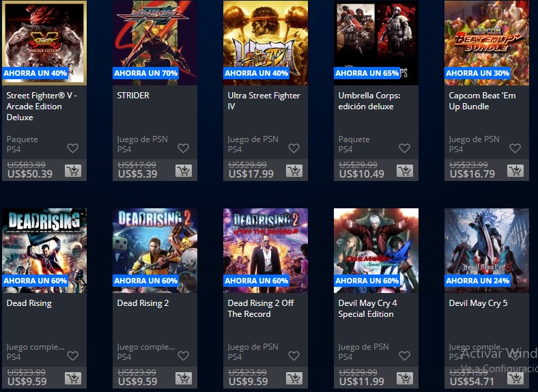Toggle heart on Dead Rising 2 Off The Record
This screenshot has width=538, height=392.
(294, 356)
